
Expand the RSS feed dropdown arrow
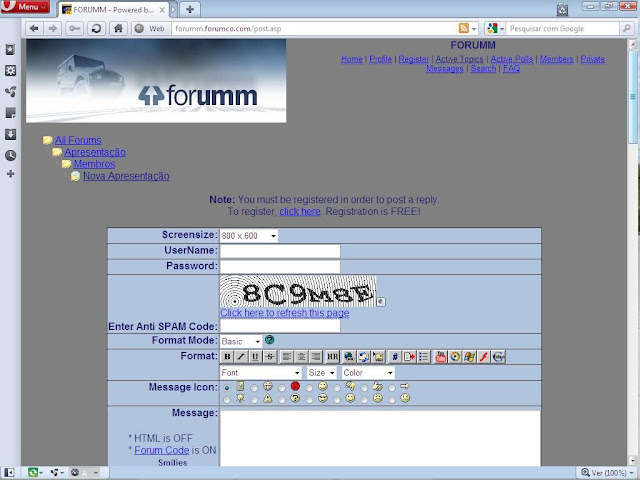point(474,29)
